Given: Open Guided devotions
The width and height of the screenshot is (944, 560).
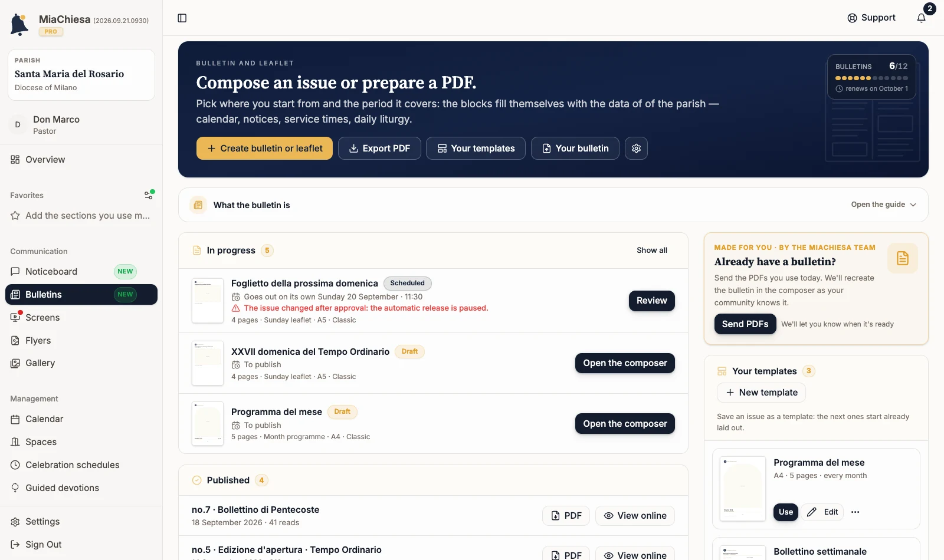Looking at the screenshot, I should [81, 488].
